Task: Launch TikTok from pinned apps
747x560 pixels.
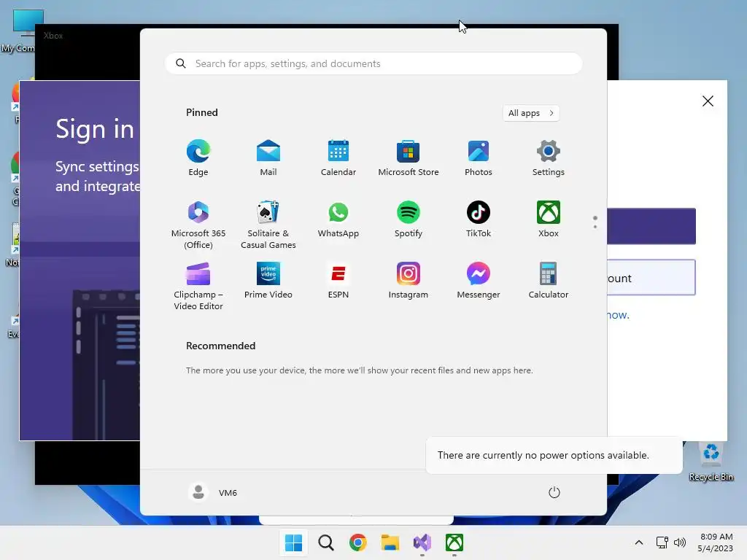Action: [479, 219]
